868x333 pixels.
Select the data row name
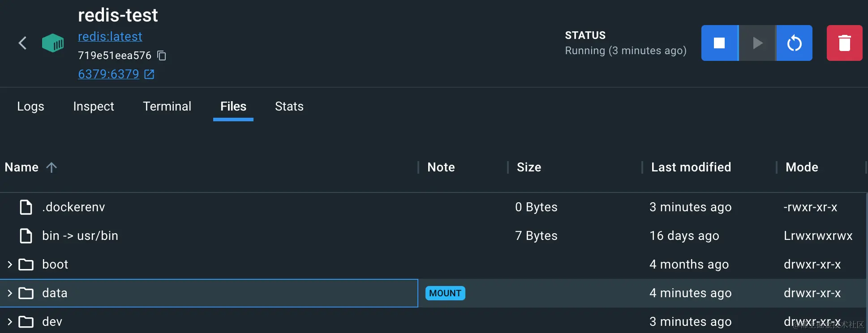tap(55, 293)
